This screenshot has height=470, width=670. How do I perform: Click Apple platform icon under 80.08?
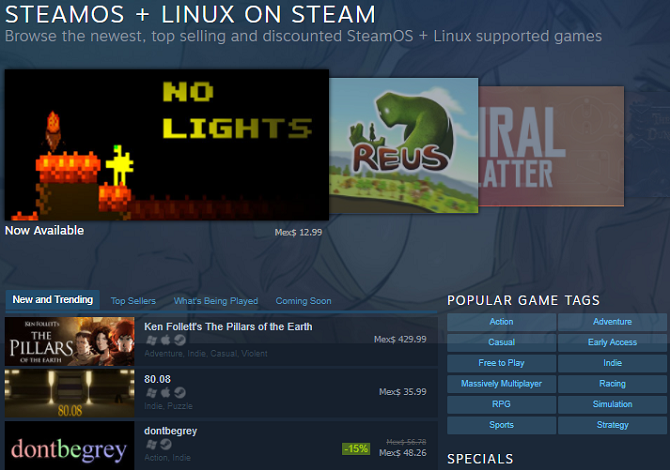166,392
